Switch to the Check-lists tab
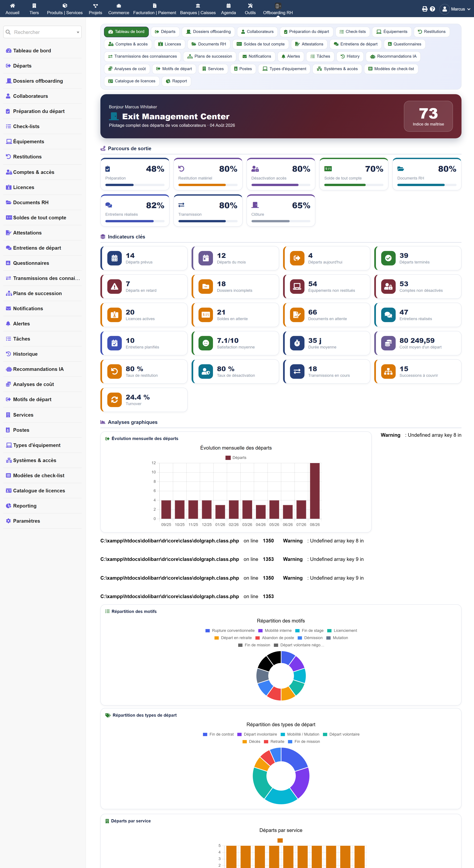This screenshot has height=868, width=474. pyautogui.click(x=352, y=32)
